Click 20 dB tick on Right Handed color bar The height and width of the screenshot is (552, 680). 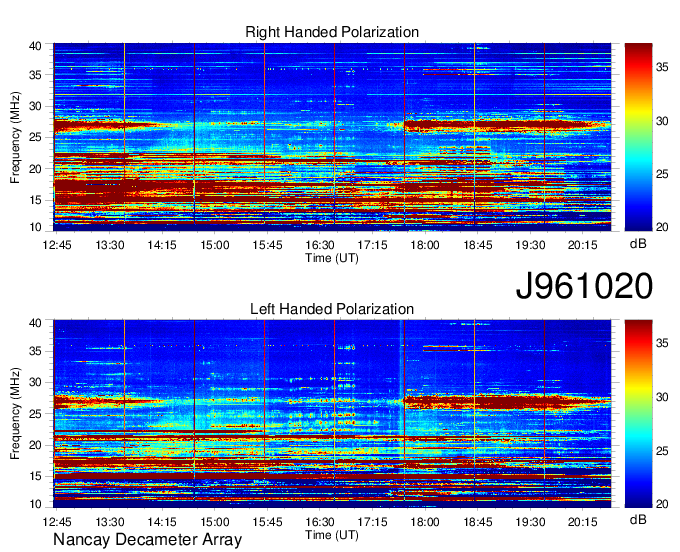click(662, 227)
